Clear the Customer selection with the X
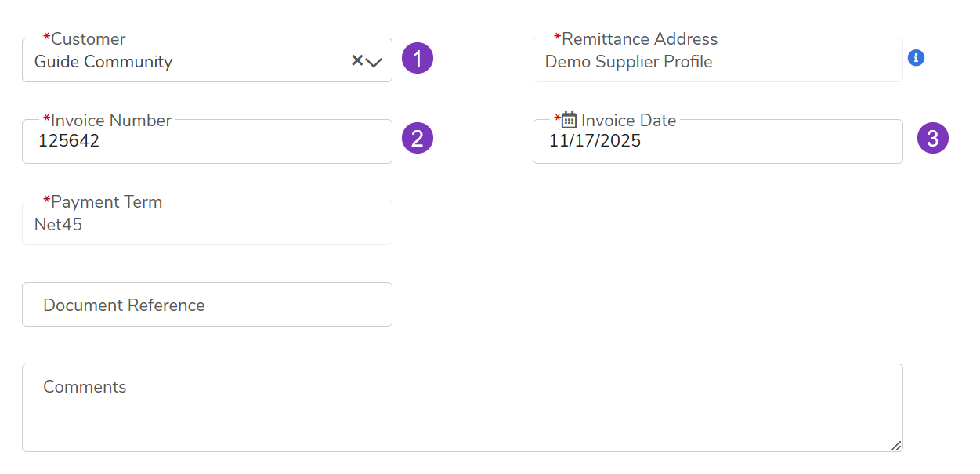 [x=356, y=60]
